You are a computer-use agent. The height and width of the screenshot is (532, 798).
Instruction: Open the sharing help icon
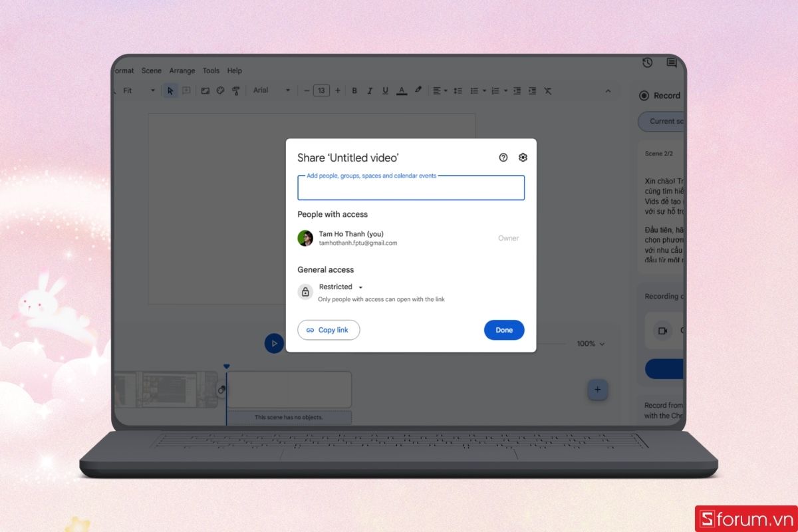click(503, 158)
